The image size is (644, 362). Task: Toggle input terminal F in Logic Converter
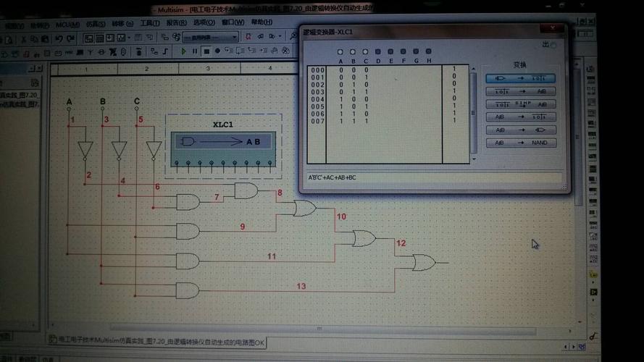pyautogui.click(x=403, y=51)
